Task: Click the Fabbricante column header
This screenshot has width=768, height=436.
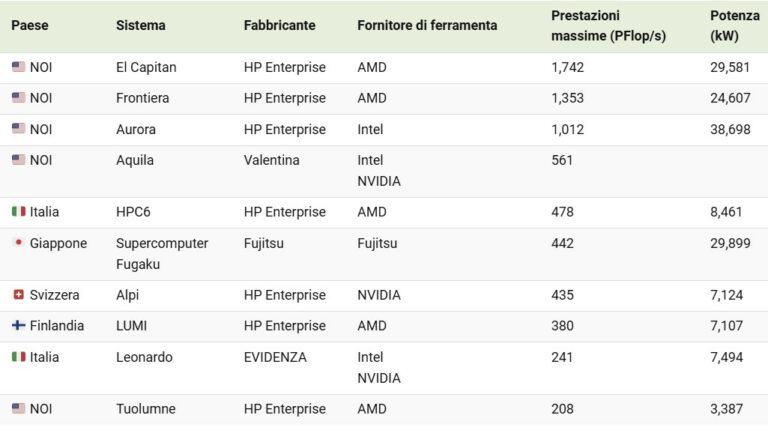Action: point(280,25)
